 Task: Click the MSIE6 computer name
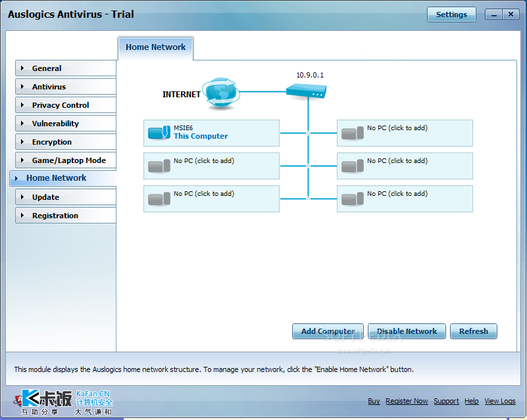[x=183, y=128]
